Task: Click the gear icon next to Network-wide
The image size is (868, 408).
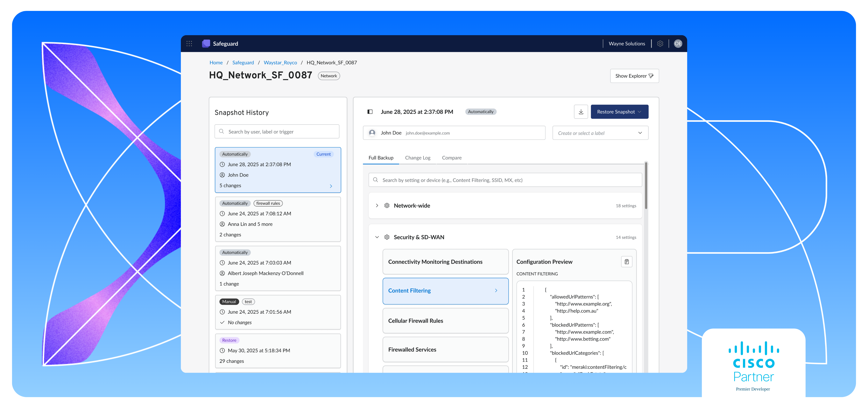Action: coord(386,205)
